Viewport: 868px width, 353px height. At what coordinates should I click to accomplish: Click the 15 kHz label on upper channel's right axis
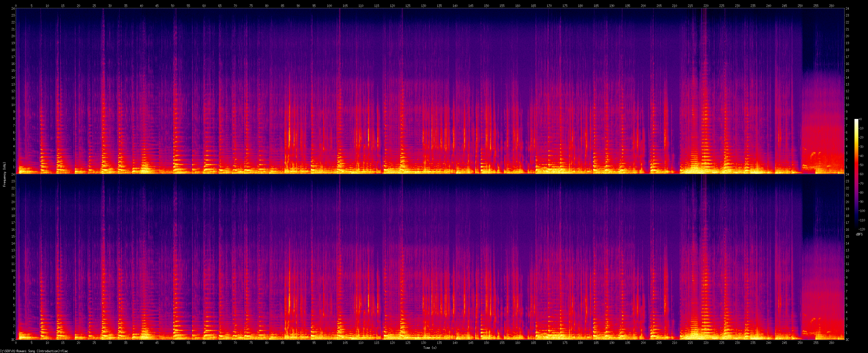pyautogui.click(x=848, y=71)
